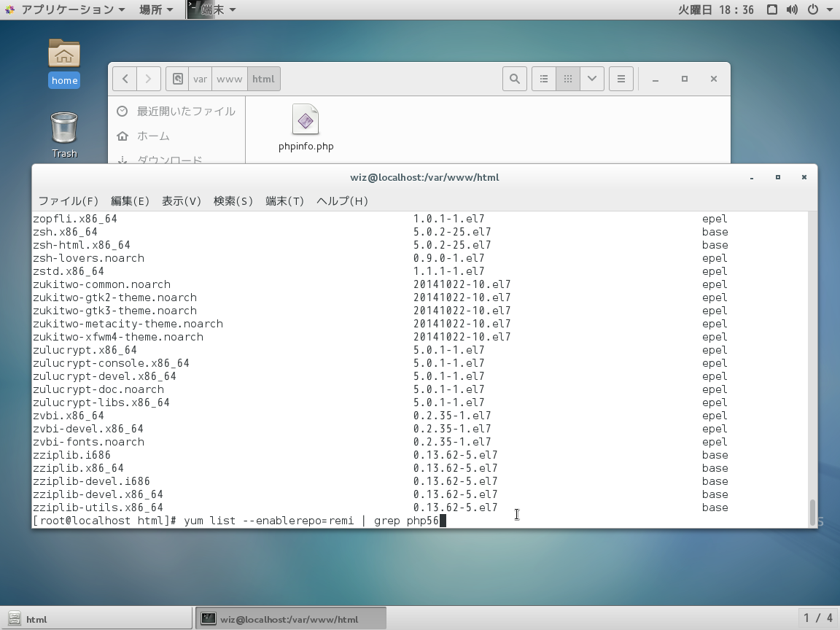Select html in the path bar

(x=263, y=79)
